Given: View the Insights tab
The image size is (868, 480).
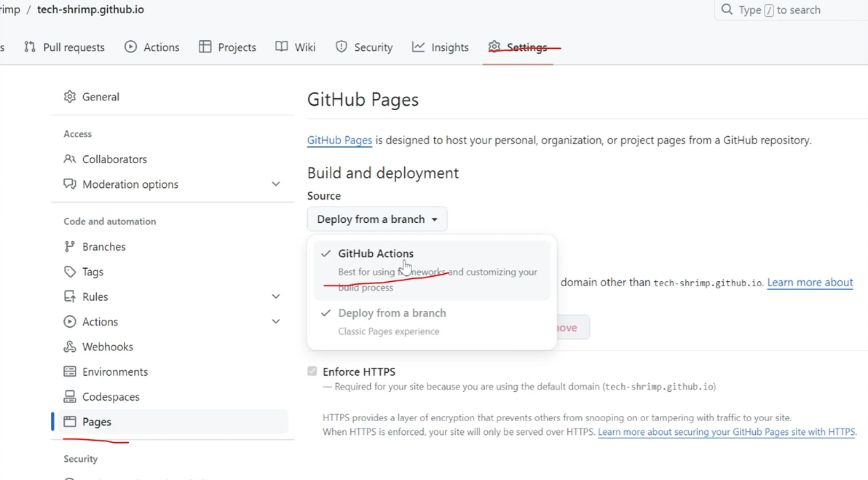Looking at the screenshot, I should [440, 47].
